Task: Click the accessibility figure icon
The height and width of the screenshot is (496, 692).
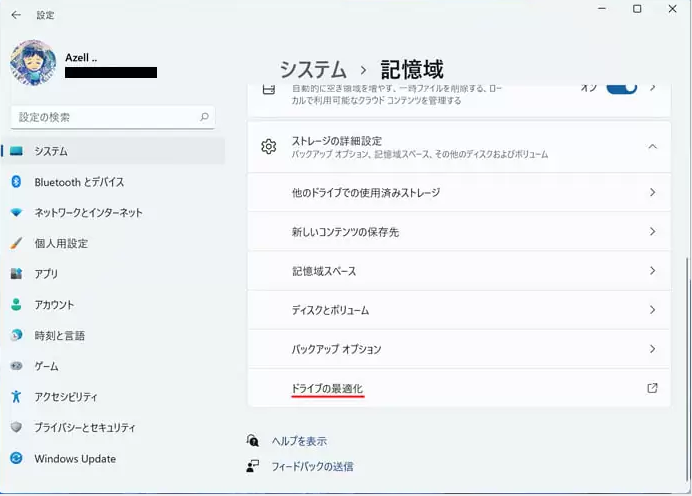Action: click(x=16, y=397)
